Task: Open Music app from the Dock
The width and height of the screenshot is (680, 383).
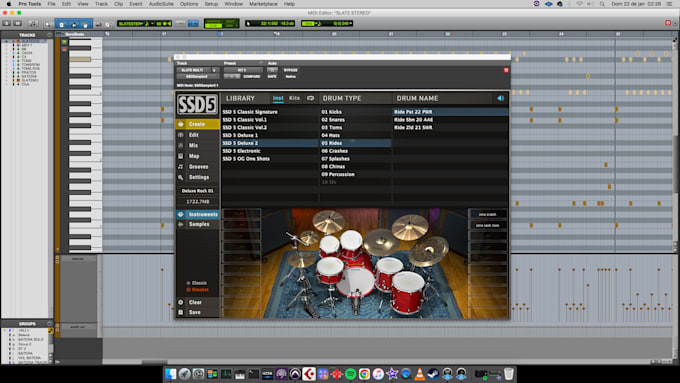Action: tap(378, 374)
